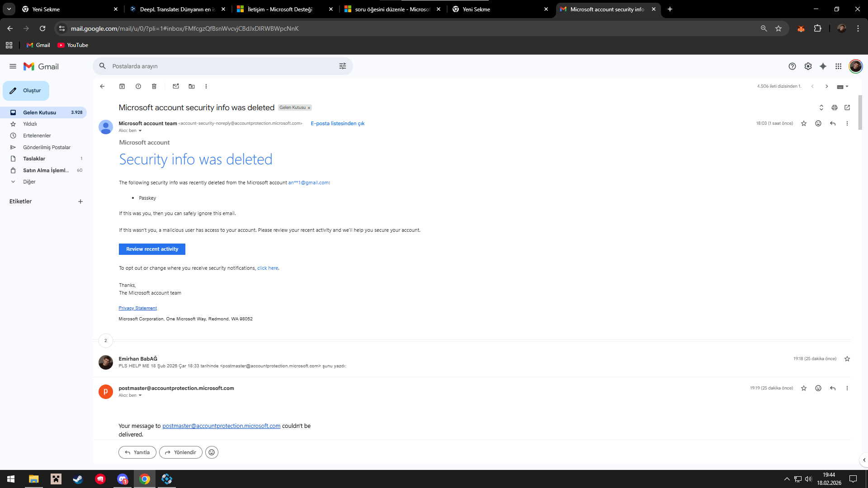Click the Delete trash icon
The height and width of the screenshot is (488, 868).
coord(154,86)
